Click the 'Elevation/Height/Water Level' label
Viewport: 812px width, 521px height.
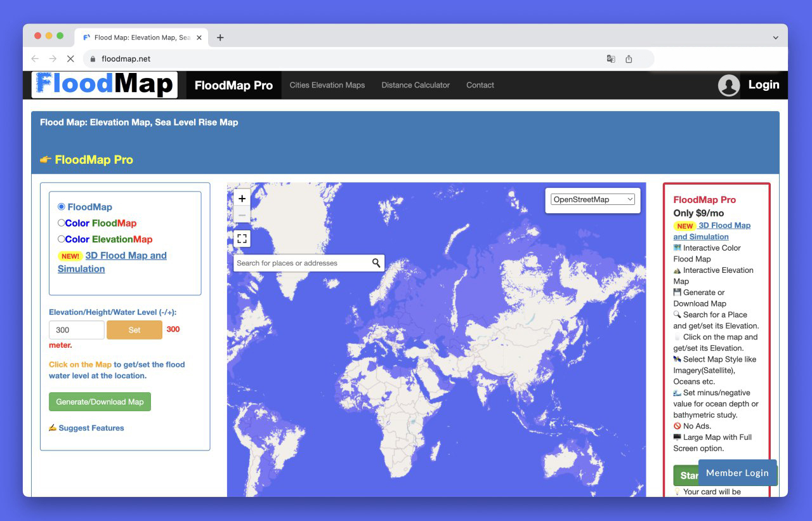click(x=112, y=312)
